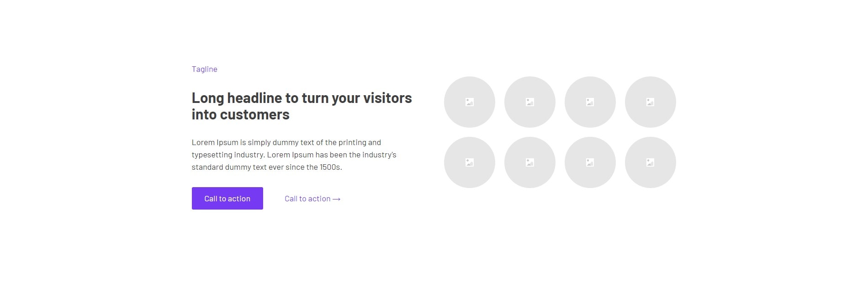Image resolution: width=868 pixels, height=302 pixels.
Task: Open the Call to action text link
Action: point(307,199)
